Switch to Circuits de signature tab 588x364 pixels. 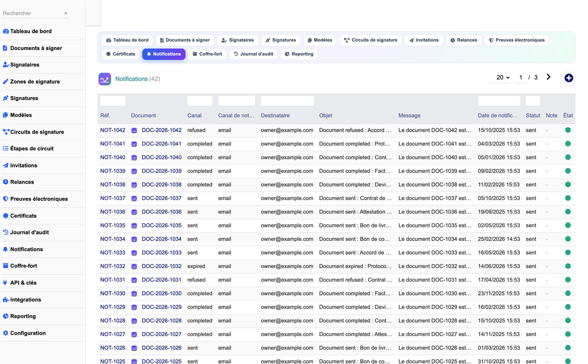[370, 40]
